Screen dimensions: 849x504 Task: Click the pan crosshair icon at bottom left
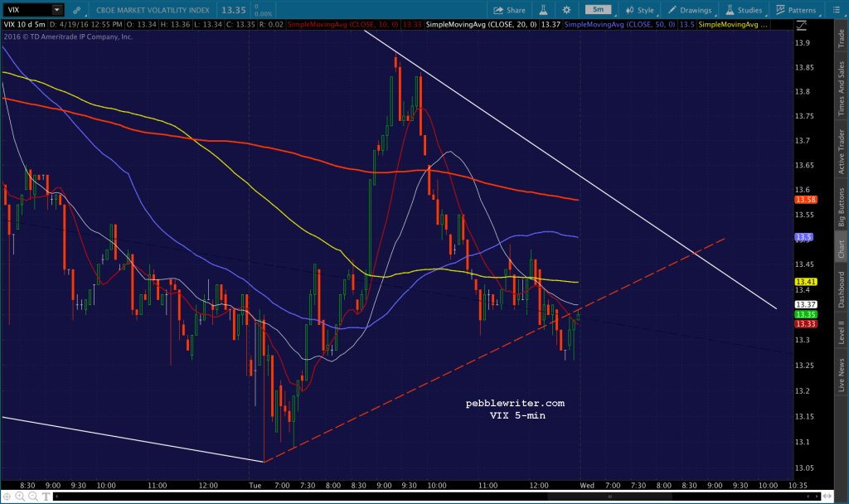pos(7,496)
